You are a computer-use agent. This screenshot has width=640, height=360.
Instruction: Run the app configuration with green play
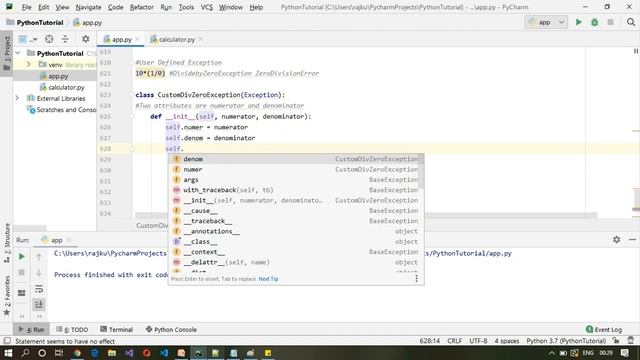578,22
